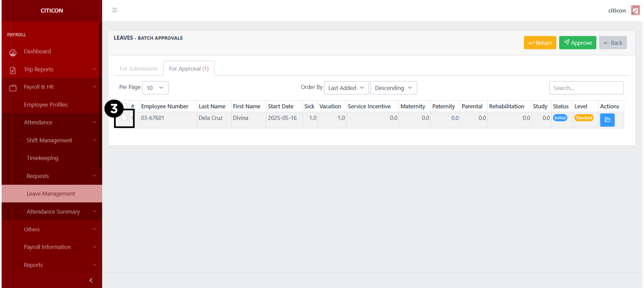Image resolution: width=644 pixels, height=288 pixels.
Task: Click the Checked level badge
Action: 584,118
